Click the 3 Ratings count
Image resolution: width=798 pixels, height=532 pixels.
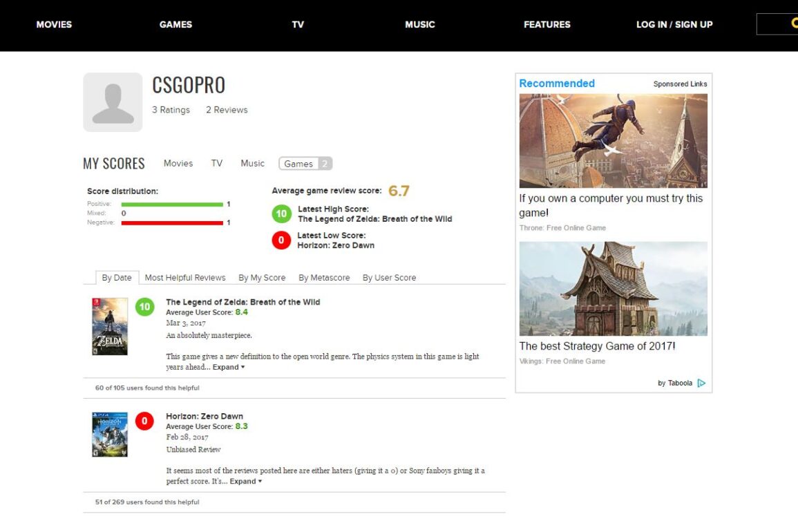[171, 110]
